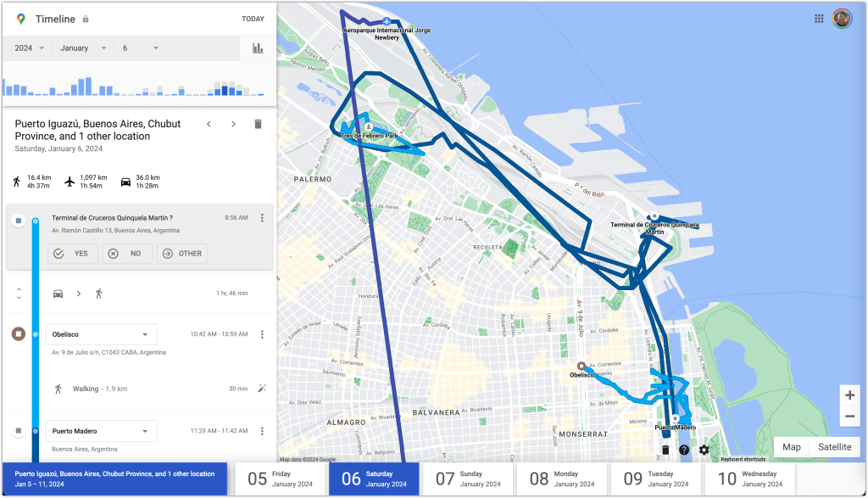Screen dimensions: 868x498
Task: Switch to 05 Friday day tab
Action: (280, 479)
